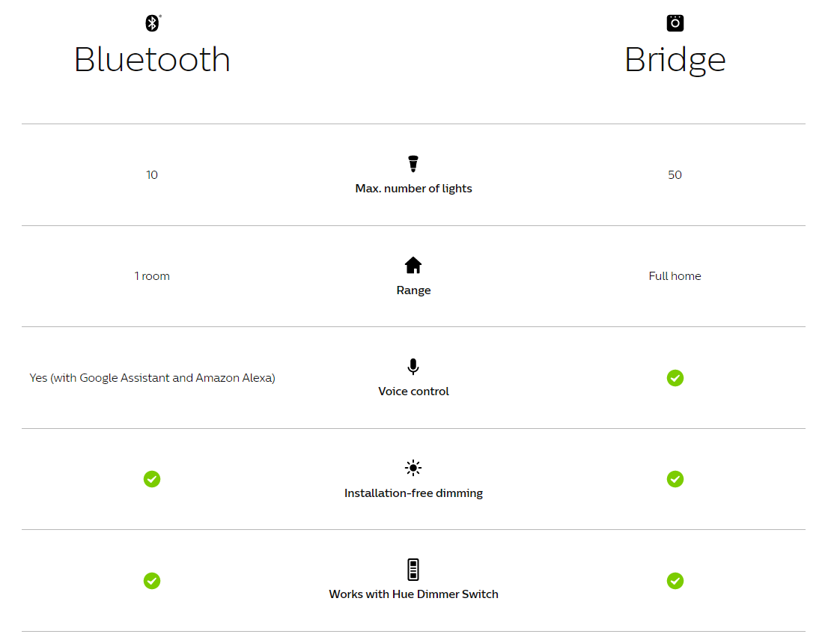Viewport: 840px width, 637px height.
Task: Click the microphone Voice control icon
Action: point(413,367)
